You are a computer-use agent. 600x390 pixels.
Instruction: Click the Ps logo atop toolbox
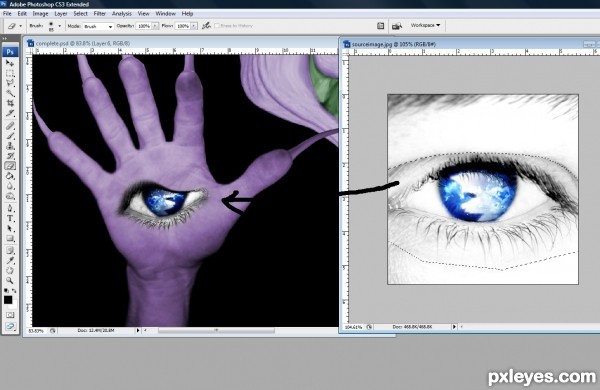(10, 52)
